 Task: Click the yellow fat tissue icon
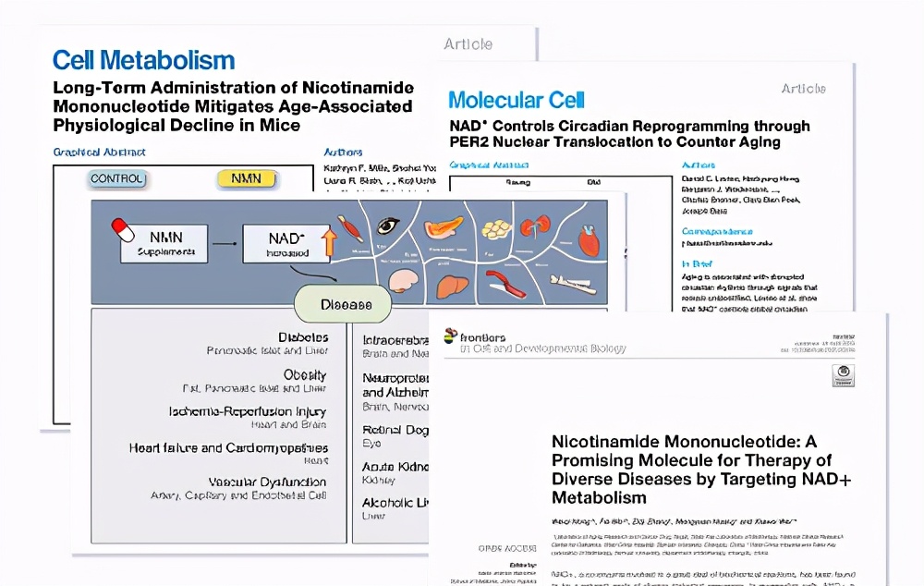click(496, 228)
